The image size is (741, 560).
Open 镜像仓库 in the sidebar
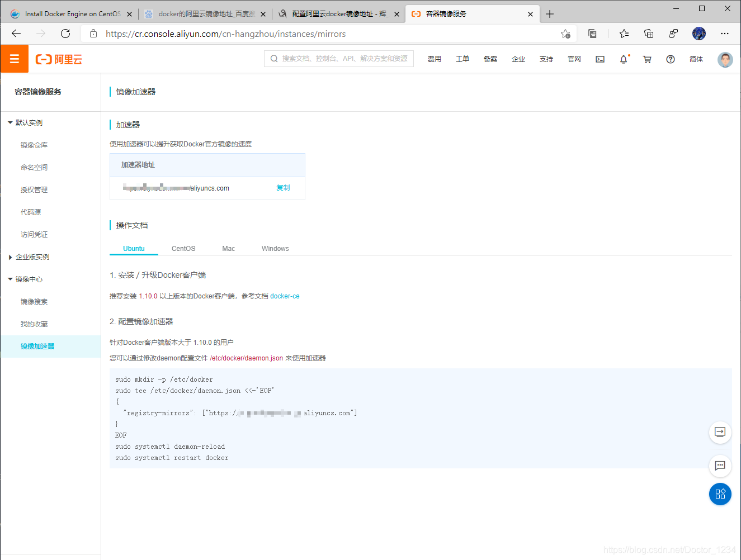coord(34,145)
